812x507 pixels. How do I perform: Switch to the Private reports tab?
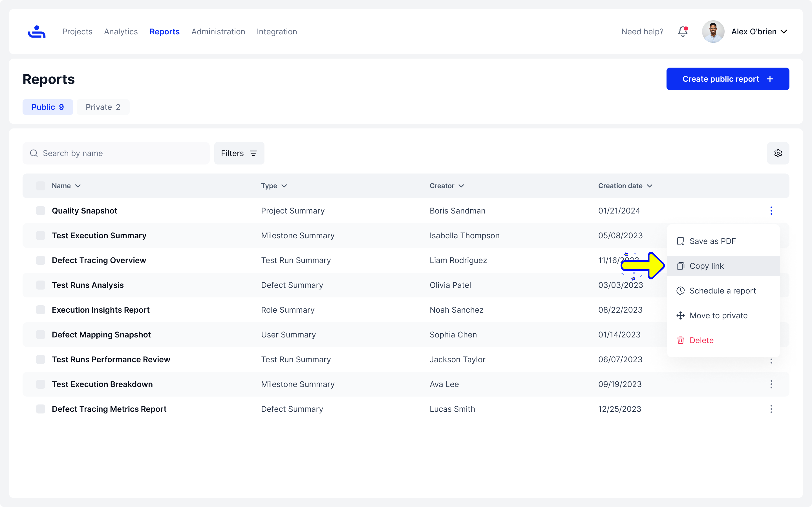(103, 107)
